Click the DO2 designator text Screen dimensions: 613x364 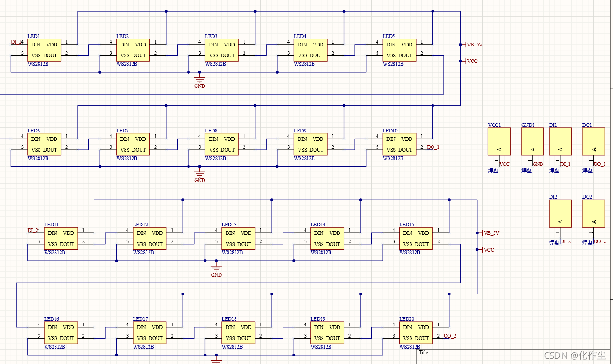(588, 197)
